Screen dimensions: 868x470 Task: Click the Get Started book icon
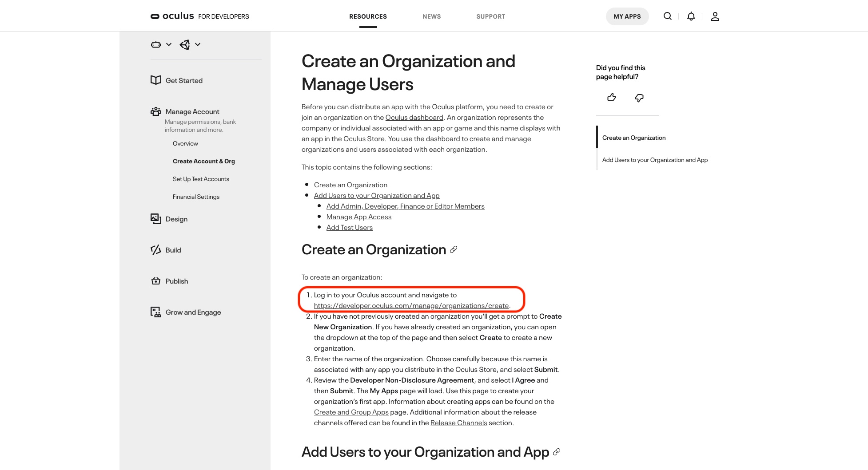tap(156, 80)
